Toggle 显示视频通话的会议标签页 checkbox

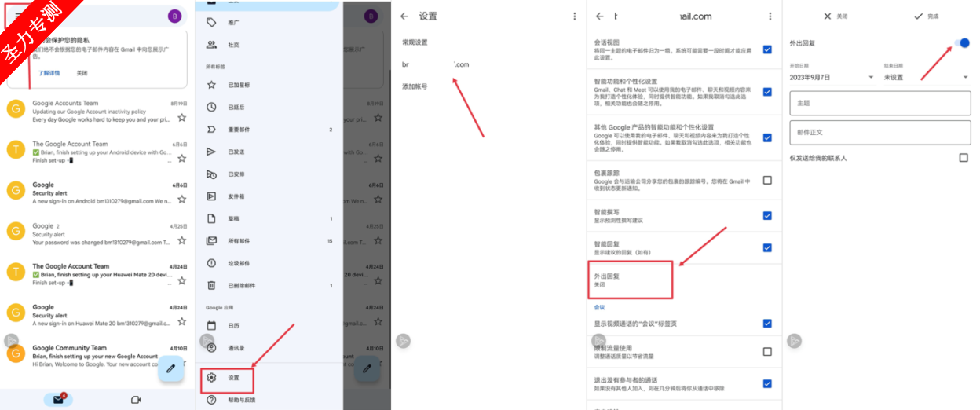(767, 323)
